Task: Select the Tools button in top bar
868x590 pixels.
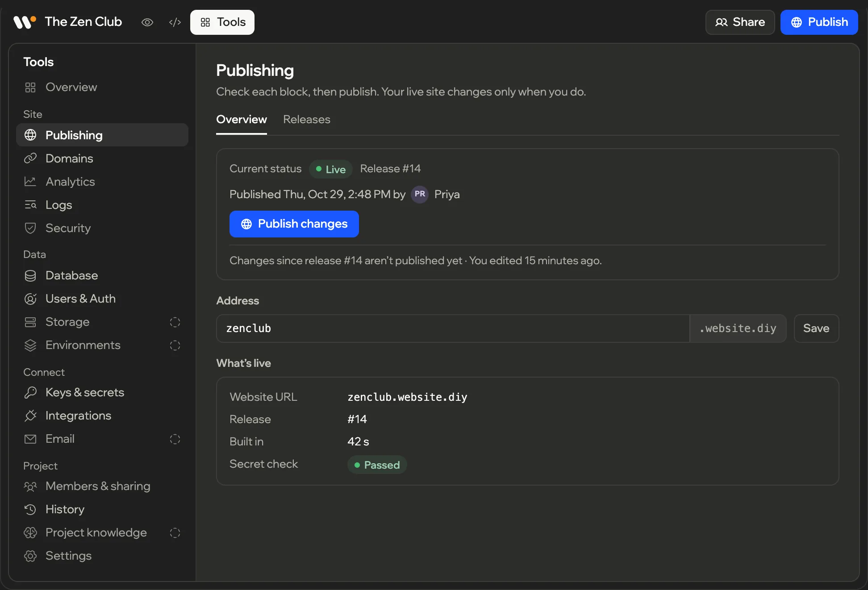Action: tap(222, 22)
